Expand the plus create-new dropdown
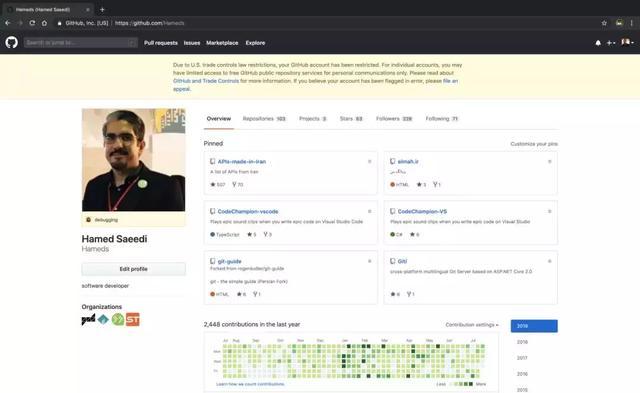 (x=611, y=43)
